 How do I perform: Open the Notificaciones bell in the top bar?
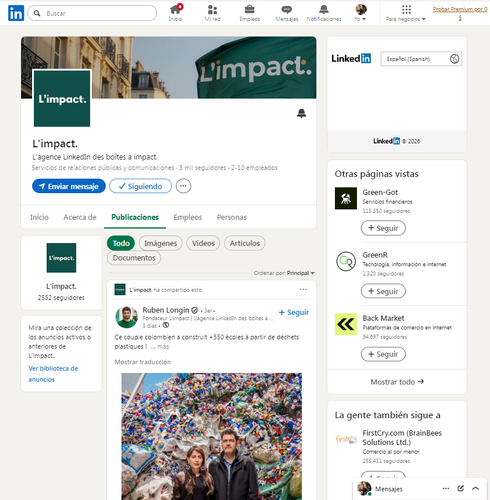coord(324,13)
